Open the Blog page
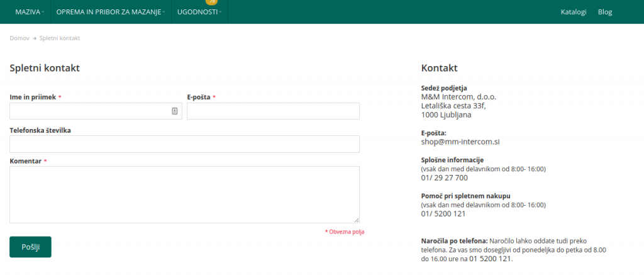This screenshot has height=275, width=644. (x=605, y=12)
